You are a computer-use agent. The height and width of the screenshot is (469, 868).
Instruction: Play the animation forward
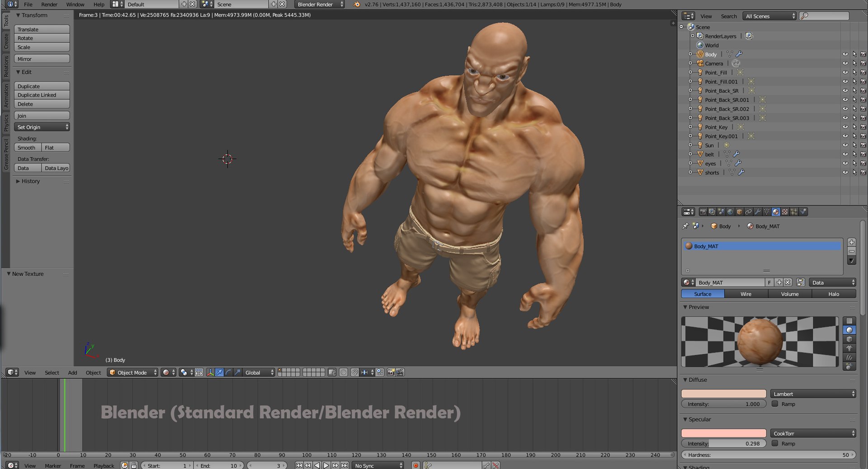pos(326,465)
